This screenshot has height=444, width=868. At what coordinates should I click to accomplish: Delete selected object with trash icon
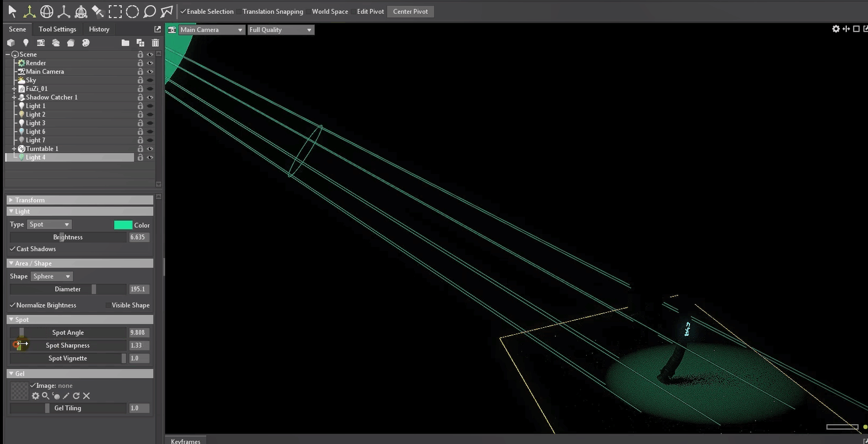coord(155,42)
